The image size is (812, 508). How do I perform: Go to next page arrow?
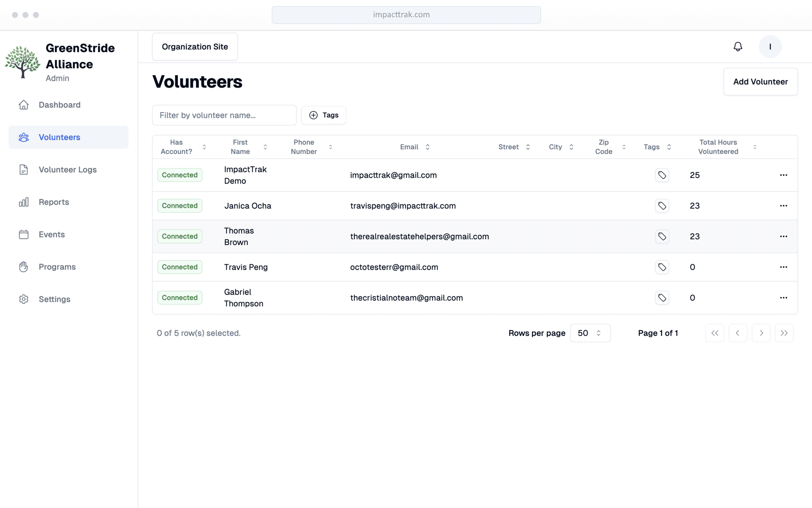761,333
